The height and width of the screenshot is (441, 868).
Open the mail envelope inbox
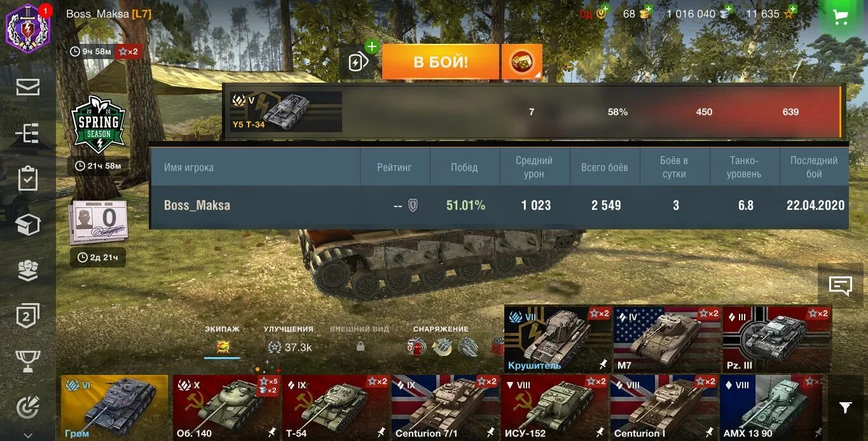coord(28,87)
